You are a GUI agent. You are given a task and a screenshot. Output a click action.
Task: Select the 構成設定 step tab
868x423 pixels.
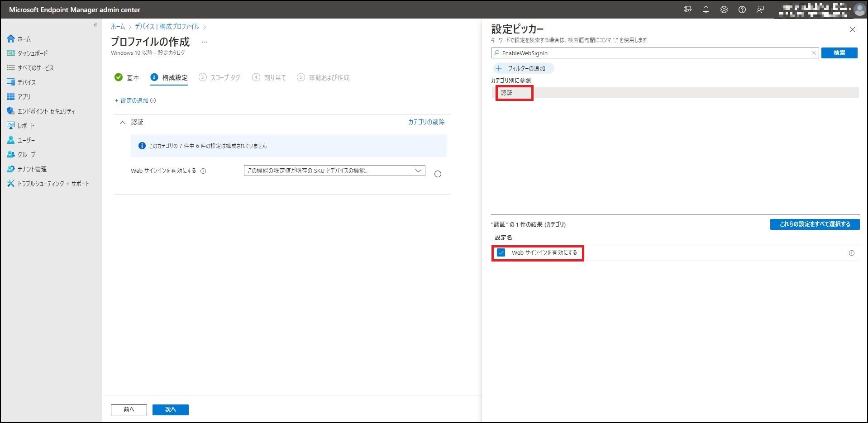[169, 77]
